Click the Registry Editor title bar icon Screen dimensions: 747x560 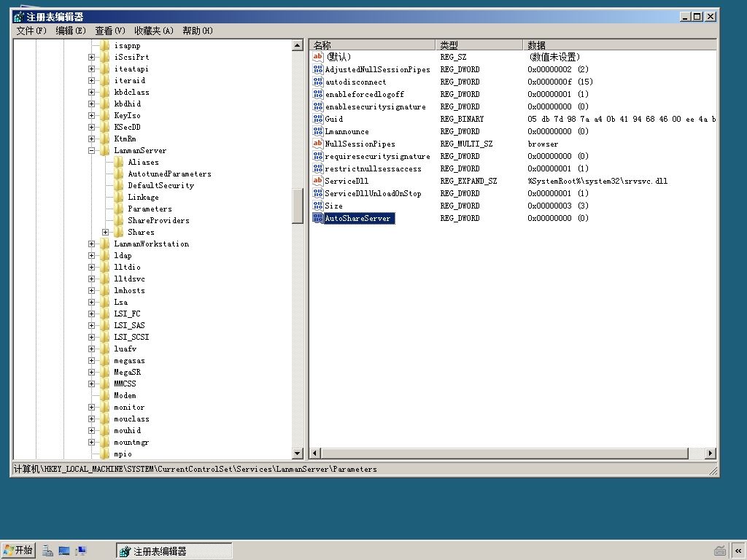pos(18,17)
